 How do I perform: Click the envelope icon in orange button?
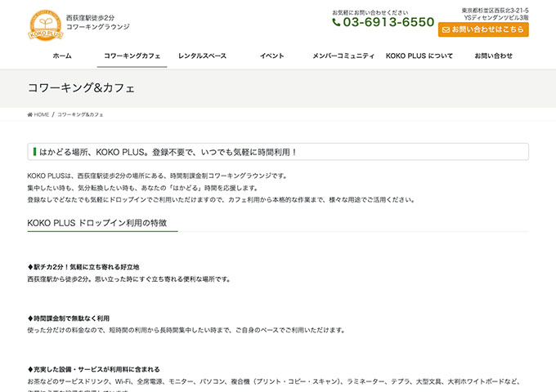point(446,29)
